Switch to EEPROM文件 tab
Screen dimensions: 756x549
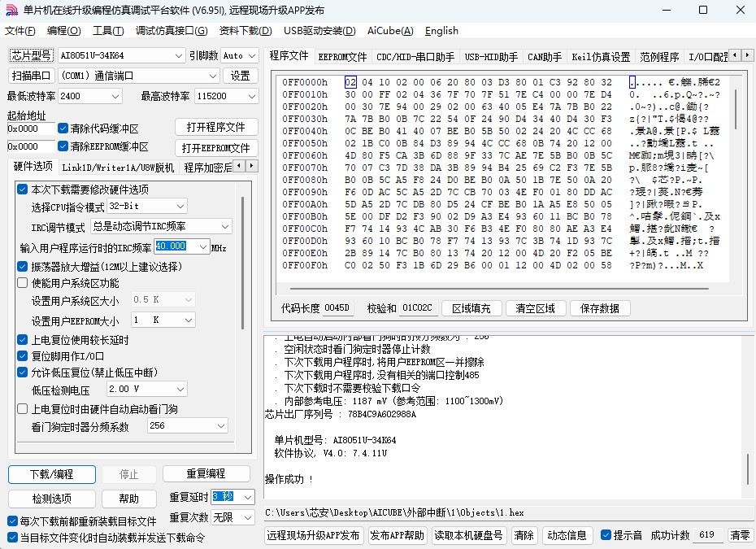point(342,57)
